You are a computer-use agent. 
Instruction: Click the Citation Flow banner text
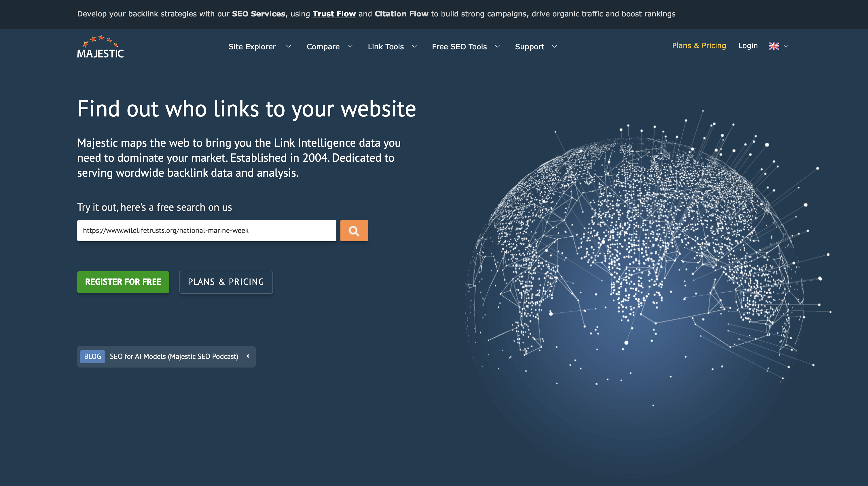[x=401, y=14]
